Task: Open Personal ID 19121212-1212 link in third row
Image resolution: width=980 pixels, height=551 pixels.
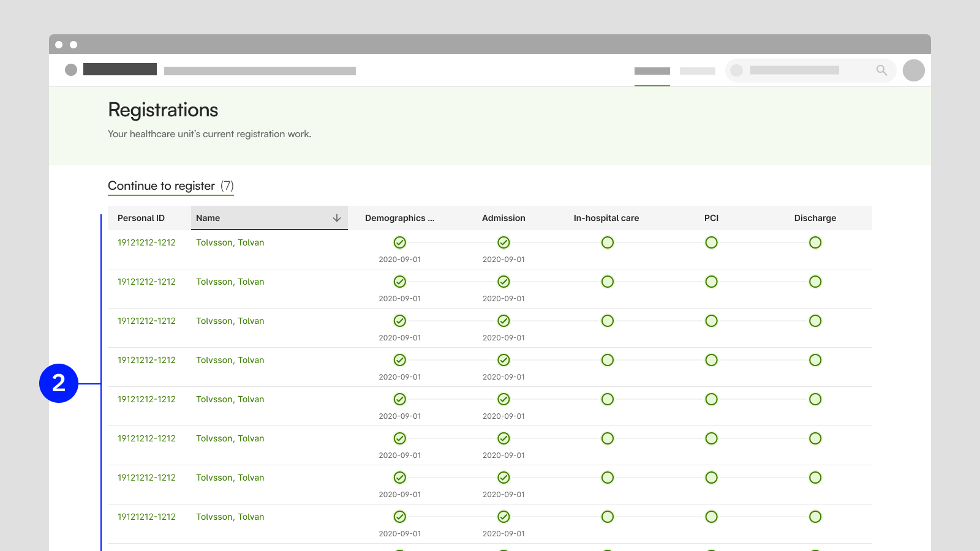Action: pos(146,321)
